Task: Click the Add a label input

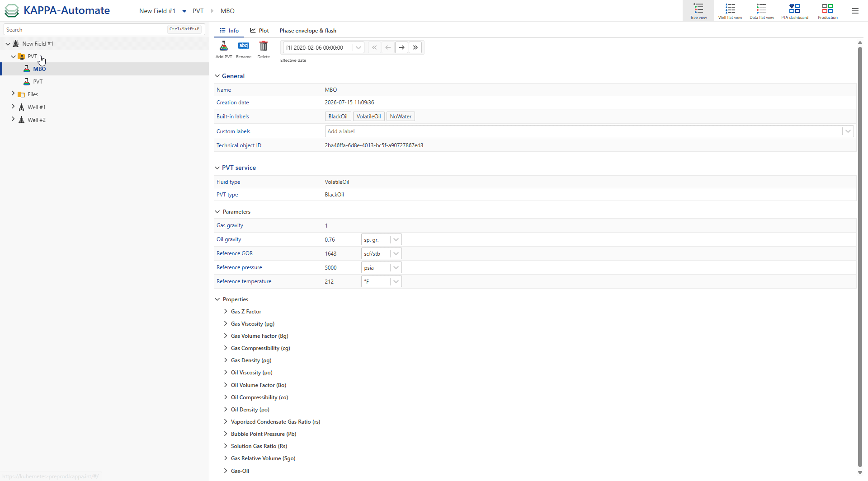Action: coord(583,131)
